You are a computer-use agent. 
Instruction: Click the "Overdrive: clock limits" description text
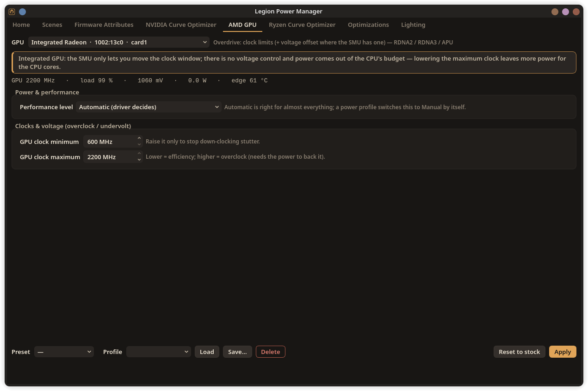(x=333, y=42)
